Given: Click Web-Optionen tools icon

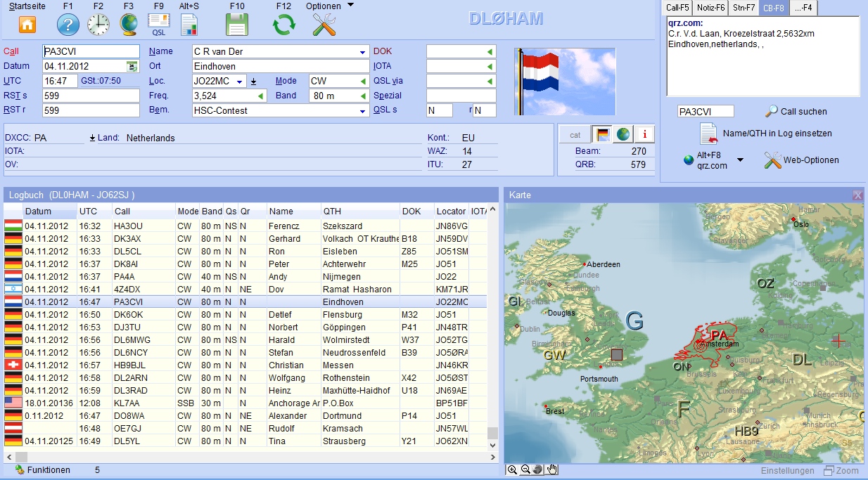Looking at the screenshot, I should coord(772,160).
